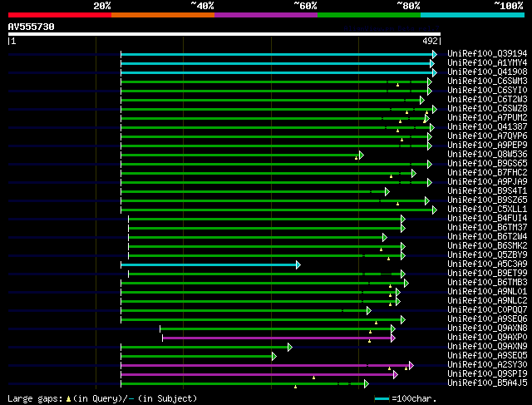Select the UniRef100_C6SWZ8 label
This screenshot has height=405, width=532.
pyautogui.click(x=487, y=108)
